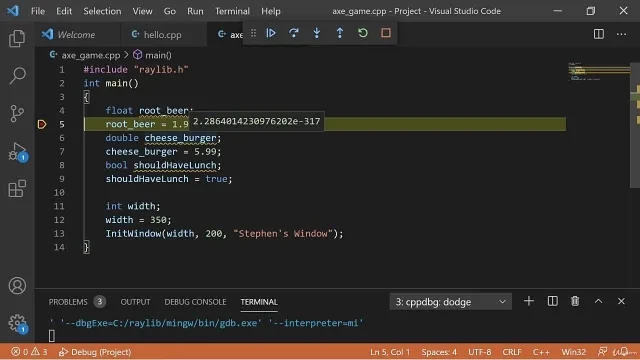Image resolution: width=640 pixels, height=360 pixels.
Task: Open the Edit menu
Action: click(64, 11)
